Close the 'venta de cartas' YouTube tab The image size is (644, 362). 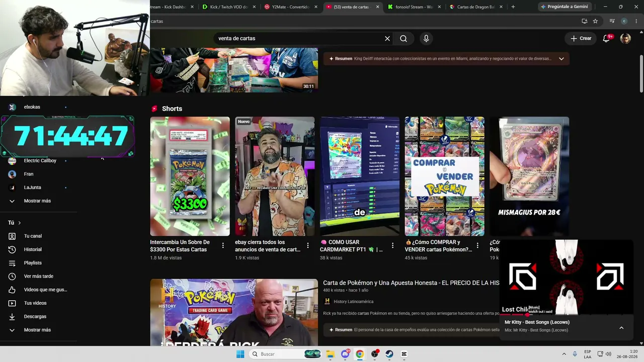point(378,7)
